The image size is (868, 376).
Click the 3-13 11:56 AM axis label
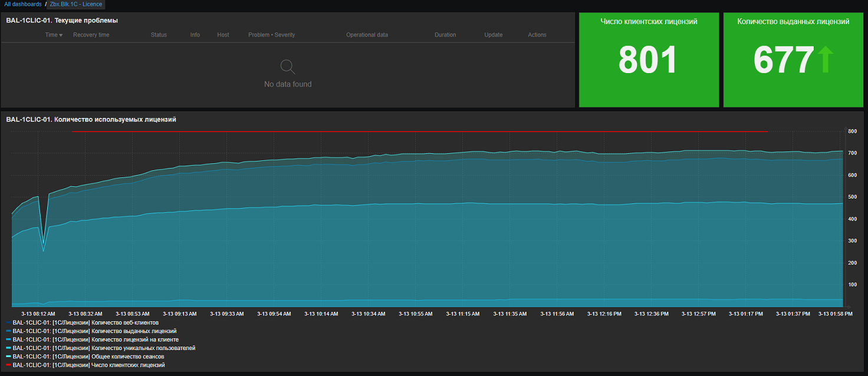coord(557,314)
